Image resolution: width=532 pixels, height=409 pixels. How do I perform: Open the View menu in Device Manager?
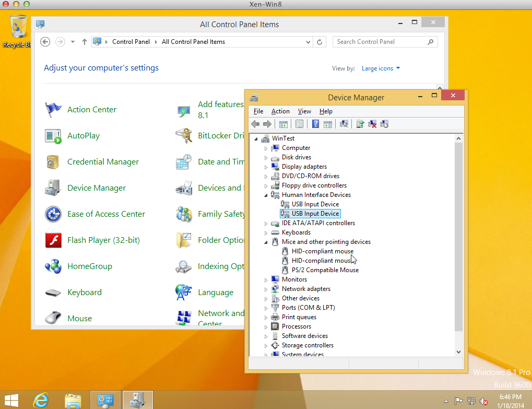304,111
